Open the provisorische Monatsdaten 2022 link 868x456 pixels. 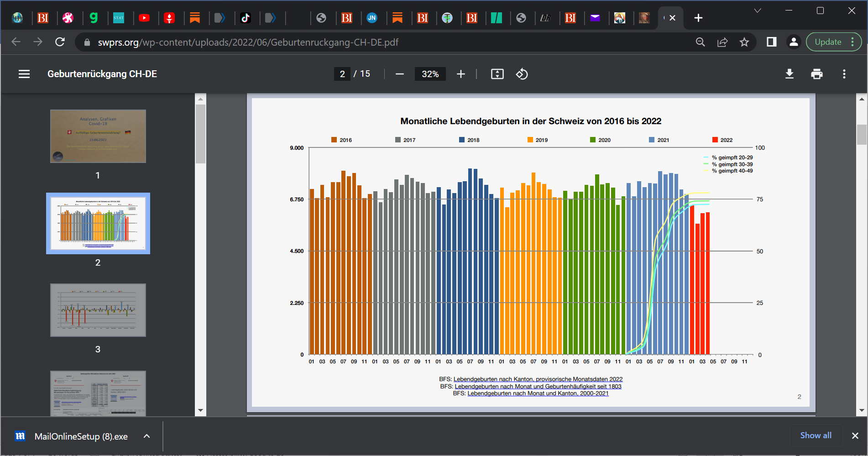pyautogui.click(x=538, y=379)
